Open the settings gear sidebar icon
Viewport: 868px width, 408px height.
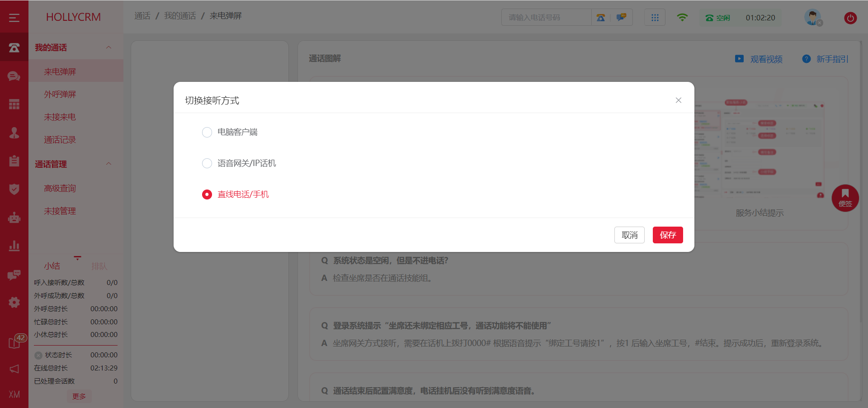click(14, 302)
